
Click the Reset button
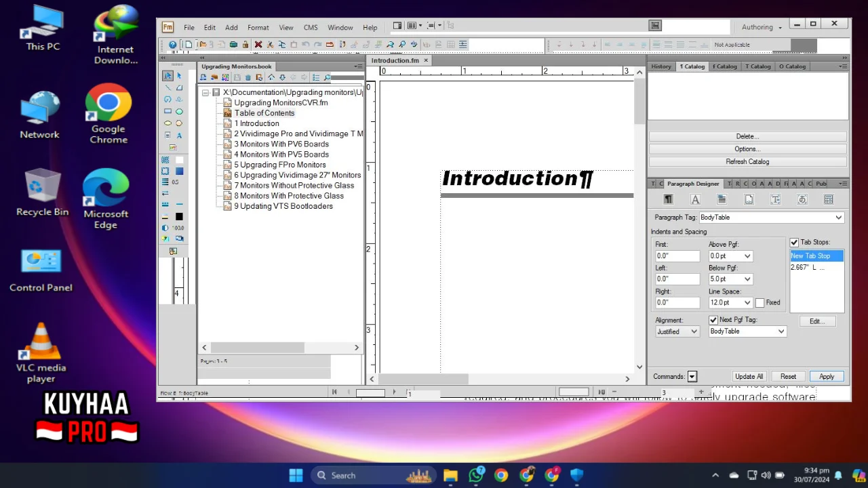click(788, 376)
